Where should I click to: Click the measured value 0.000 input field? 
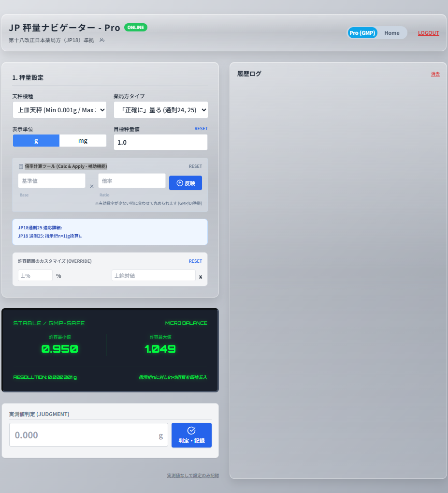[85, 435]
